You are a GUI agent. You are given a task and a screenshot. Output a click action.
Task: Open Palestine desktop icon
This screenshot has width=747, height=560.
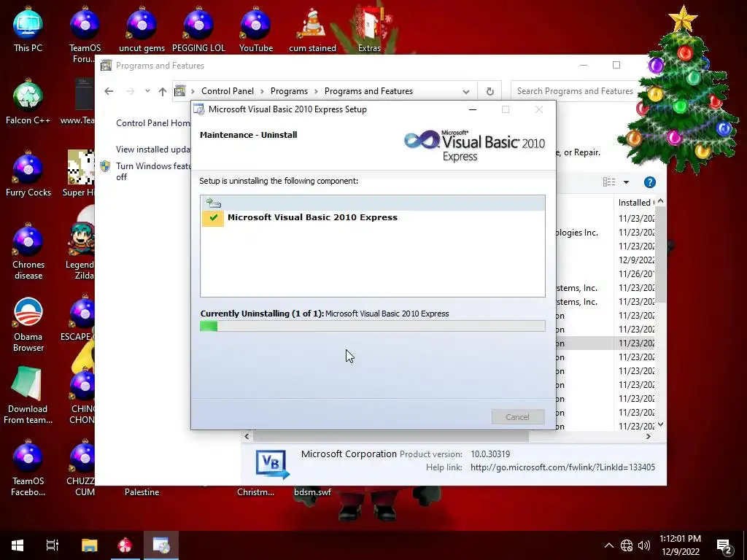[x=142, y=492]
